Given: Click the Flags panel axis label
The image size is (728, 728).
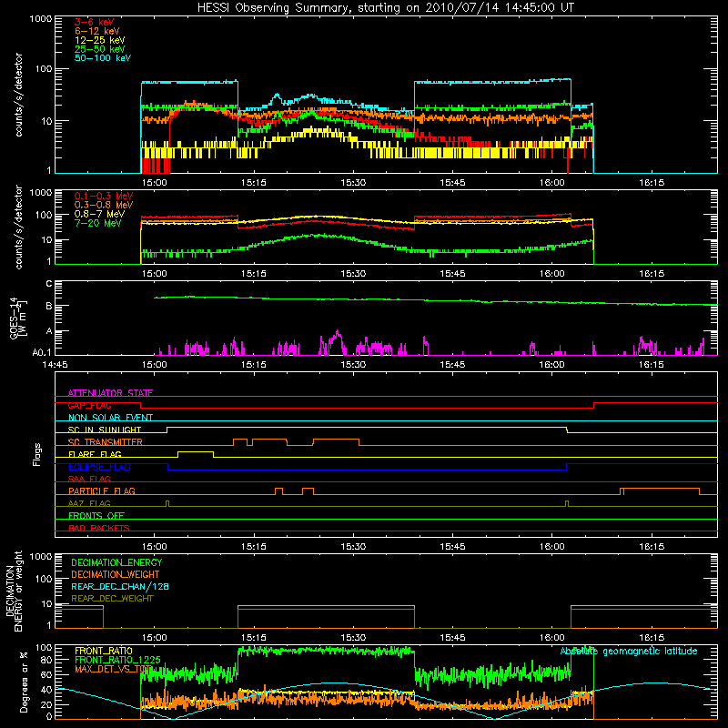Looking at the screenshot, I should tap(36, 454).
